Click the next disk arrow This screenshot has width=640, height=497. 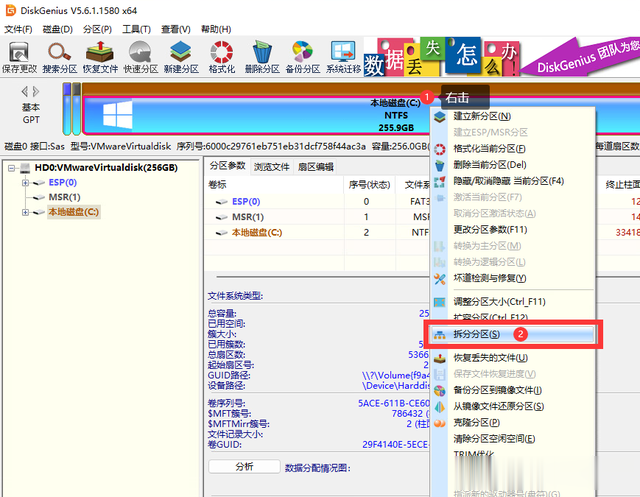[36, 91]
